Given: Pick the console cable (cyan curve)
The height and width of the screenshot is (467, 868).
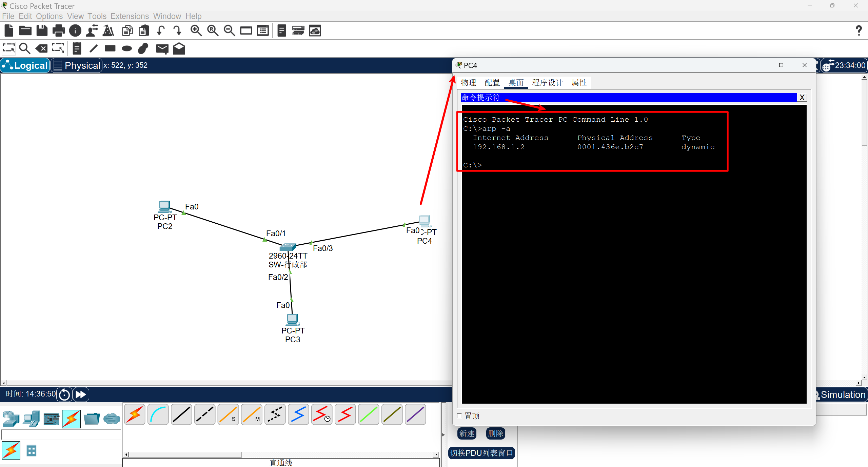Looking at the screenshot, I should [x=158, y=414].
